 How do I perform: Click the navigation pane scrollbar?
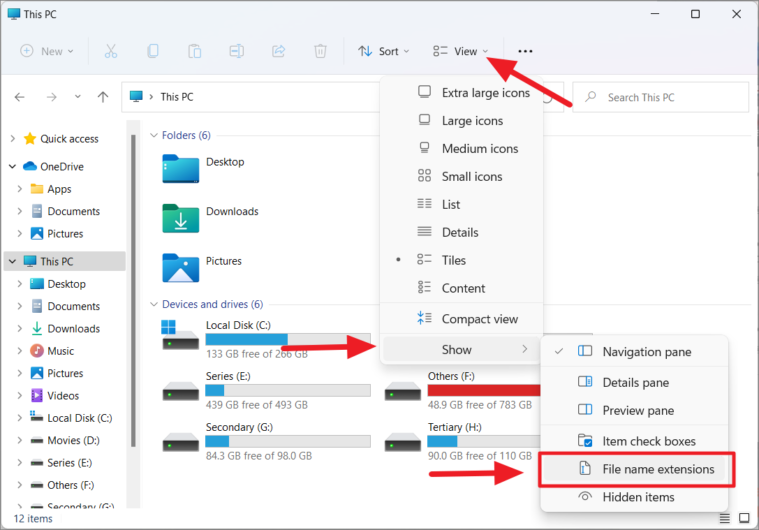coord(133,290)
